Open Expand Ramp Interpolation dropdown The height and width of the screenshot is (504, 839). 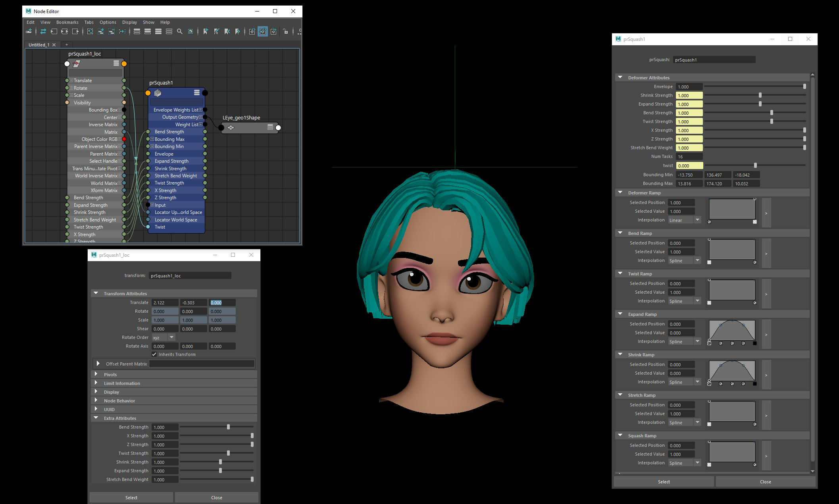pyautogui.click(x=684, y=341)
